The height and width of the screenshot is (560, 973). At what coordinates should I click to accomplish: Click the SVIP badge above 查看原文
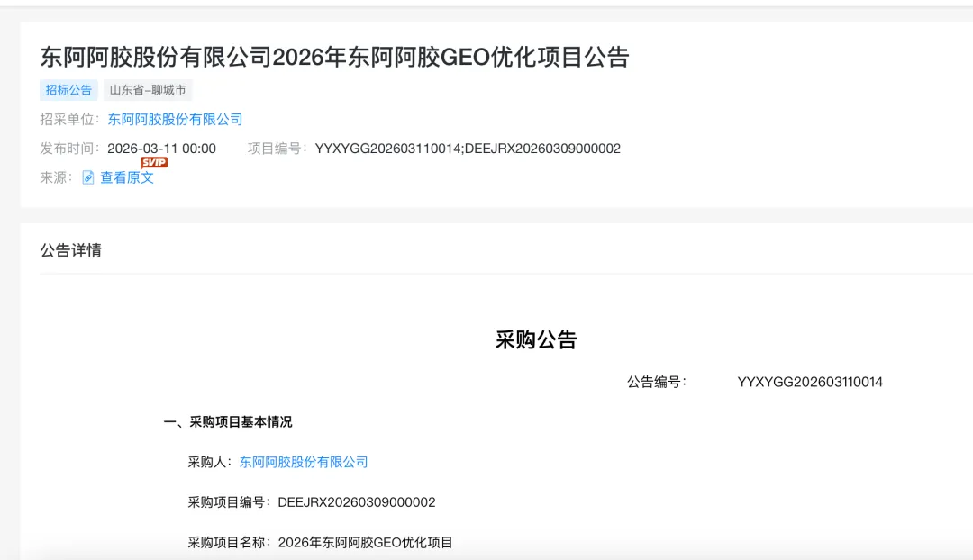pos(154,162)
